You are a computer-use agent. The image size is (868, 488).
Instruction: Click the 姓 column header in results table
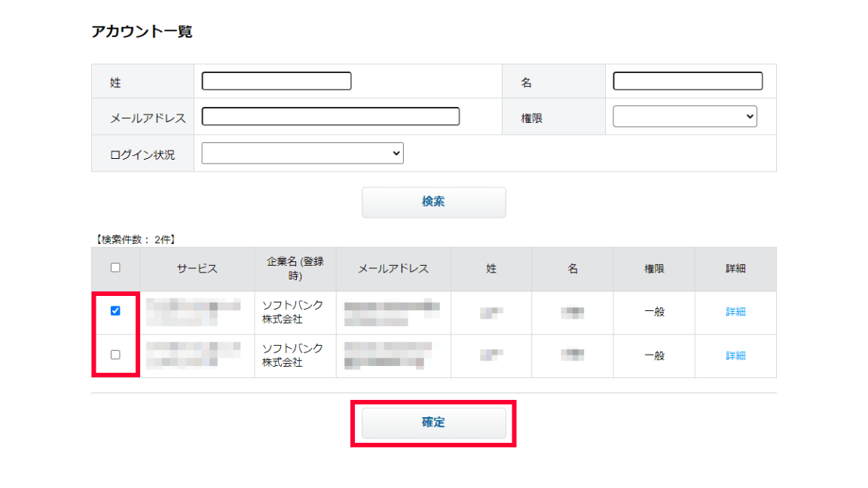click(x=491, y=269)
